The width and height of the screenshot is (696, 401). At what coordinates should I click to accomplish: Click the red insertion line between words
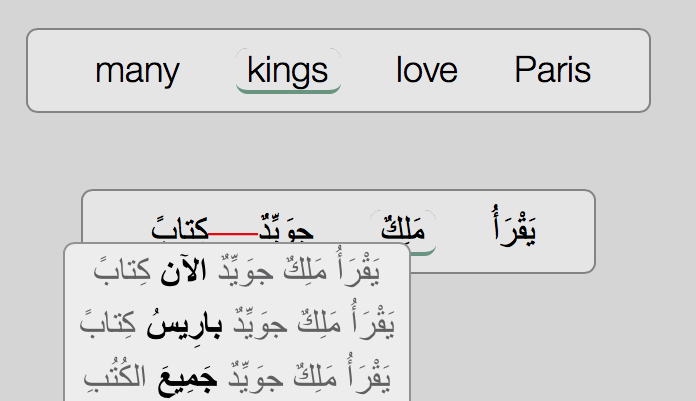click(x=233, y=234)
